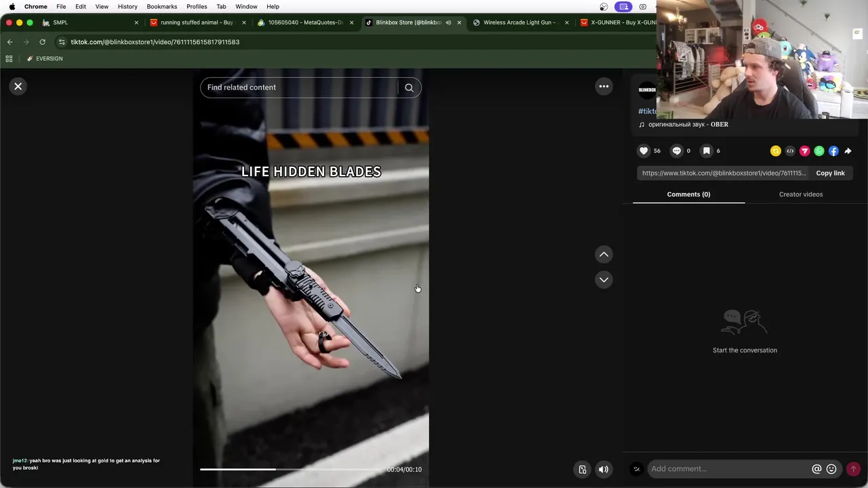Open the Window menu

pos(246,7)
